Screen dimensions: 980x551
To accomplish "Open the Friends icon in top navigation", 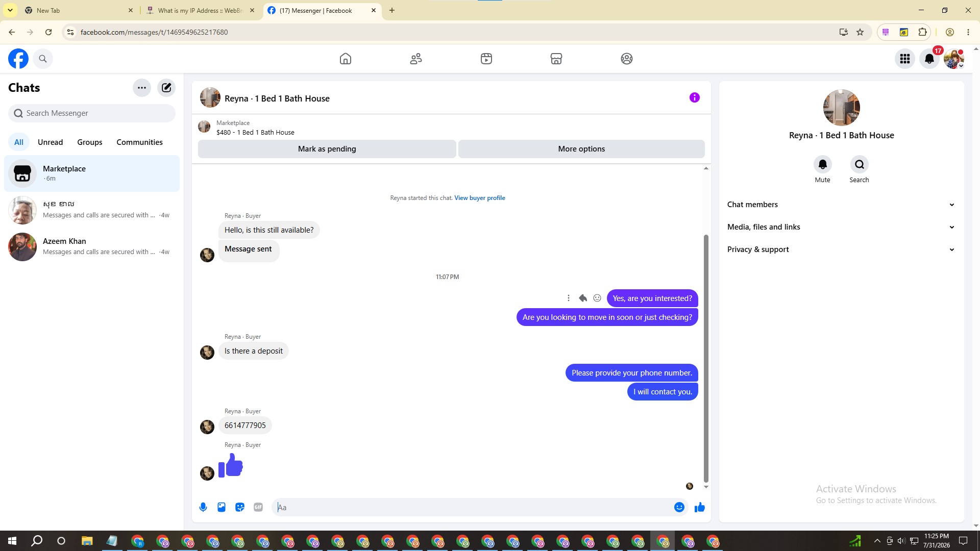I will (x=416, y=59).
